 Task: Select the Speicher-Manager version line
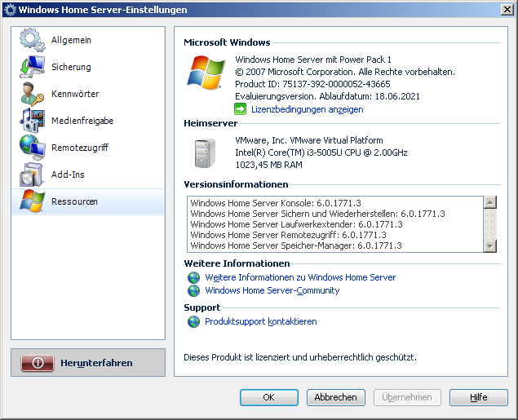tap(296, 245)
